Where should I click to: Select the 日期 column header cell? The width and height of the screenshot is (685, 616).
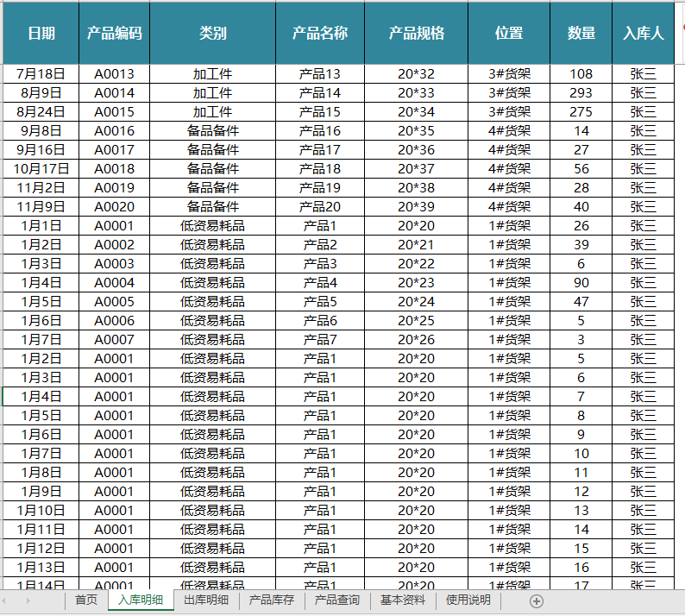(x=41, y=33)
